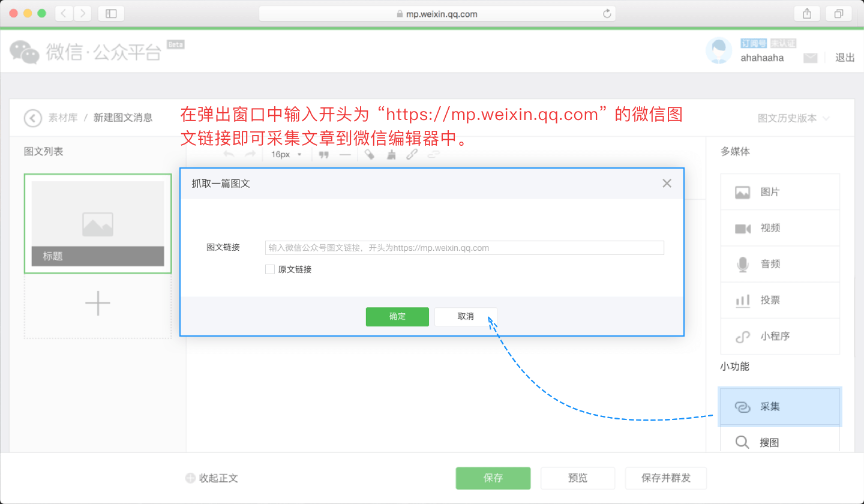Click the 订阅号 account badge
This screenshot has width=864, height=504.
point(754,43)
